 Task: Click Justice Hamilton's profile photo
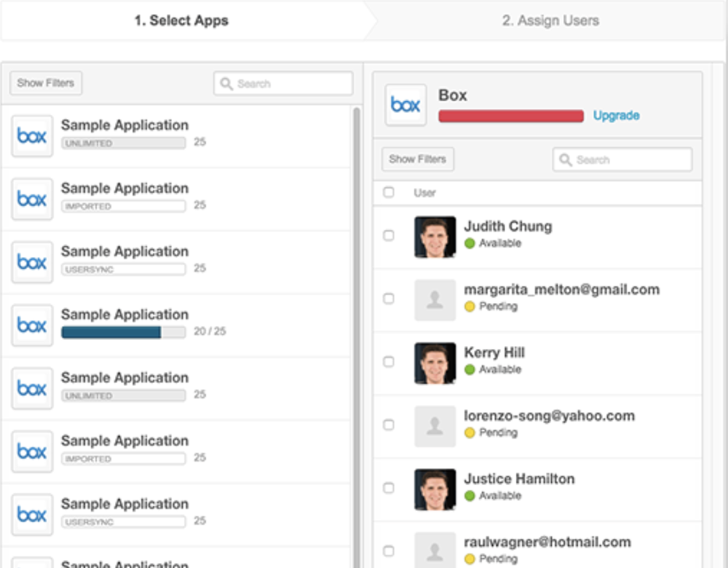click(x=435, y=489)
